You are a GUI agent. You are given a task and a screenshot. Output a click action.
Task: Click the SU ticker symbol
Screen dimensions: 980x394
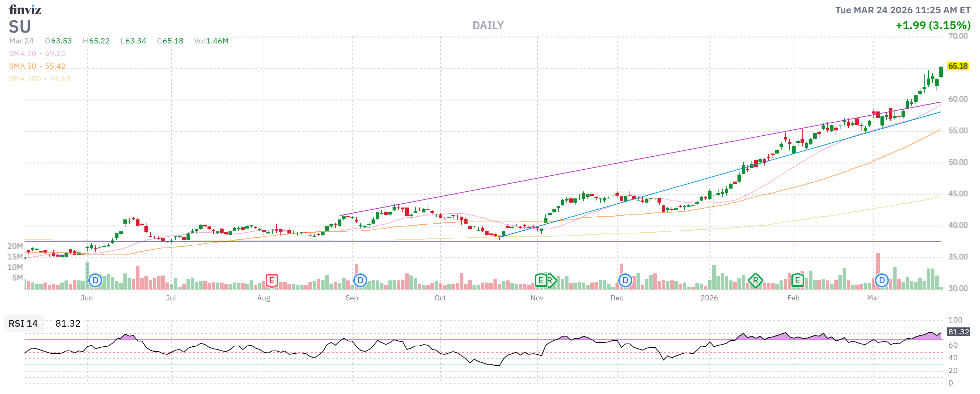click(20, 27)
